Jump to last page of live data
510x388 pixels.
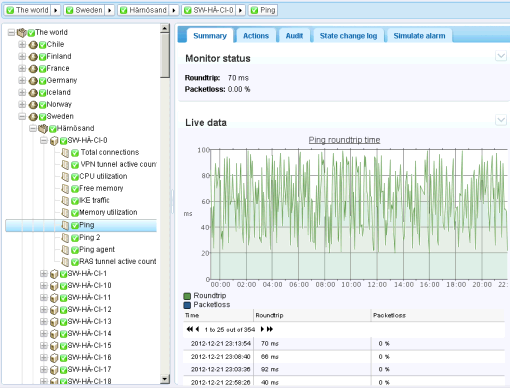click(270, 329)
